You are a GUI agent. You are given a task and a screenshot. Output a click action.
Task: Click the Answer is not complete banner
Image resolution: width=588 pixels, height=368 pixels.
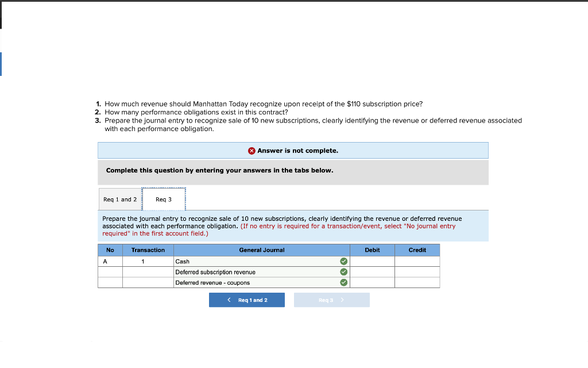(x=293, y=150)
